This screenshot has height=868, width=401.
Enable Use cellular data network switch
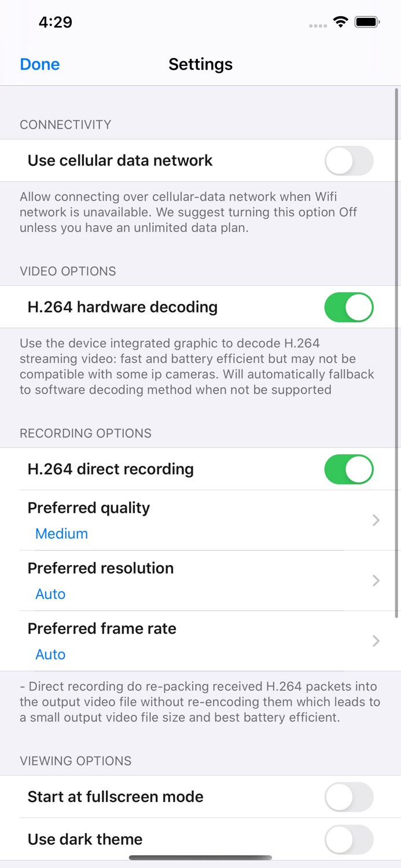[x=349, y=160]
